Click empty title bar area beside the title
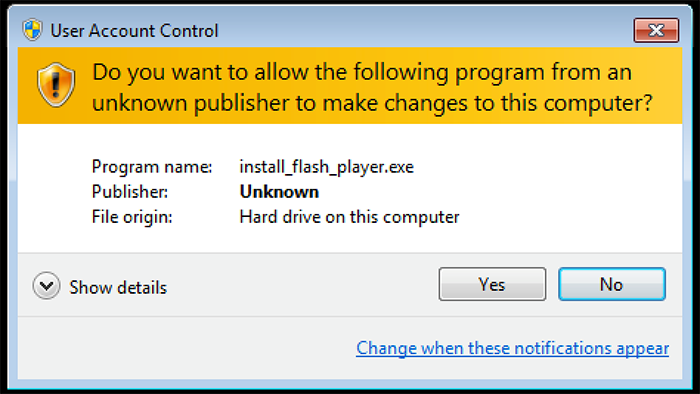700x394 pixels. (424, 30)
